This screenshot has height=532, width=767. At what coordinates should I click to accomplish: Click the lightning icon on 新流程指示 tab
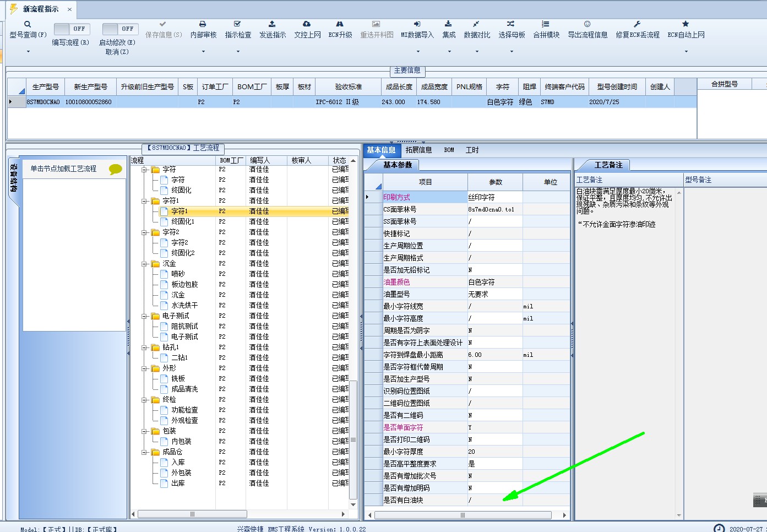(x=14, y=9)
